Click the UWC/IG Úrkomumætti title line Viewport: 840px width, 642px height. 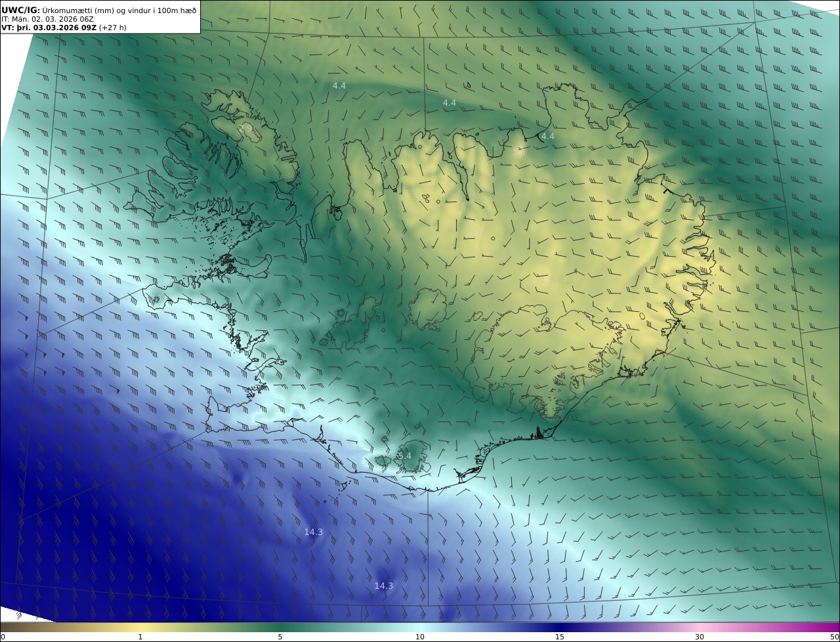(98, 10)
